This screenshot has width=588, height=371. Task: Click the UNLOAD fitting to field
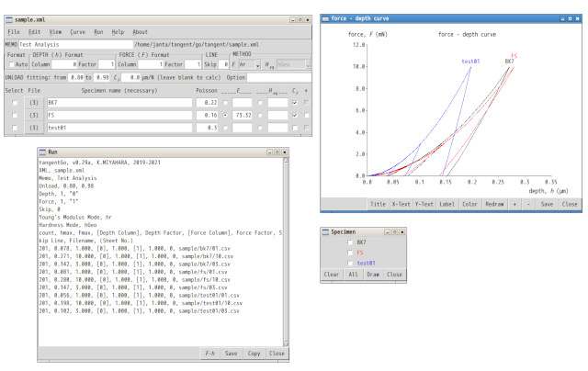click(101, 77)
